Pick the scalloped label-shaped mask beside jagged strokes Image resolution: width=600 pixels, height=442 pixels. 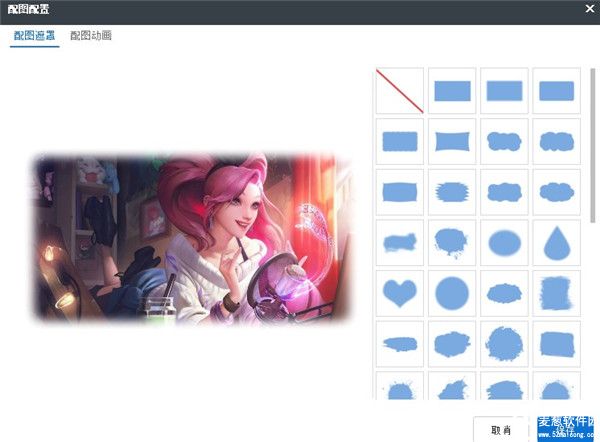pyautogui.click(x=504, y=192)
